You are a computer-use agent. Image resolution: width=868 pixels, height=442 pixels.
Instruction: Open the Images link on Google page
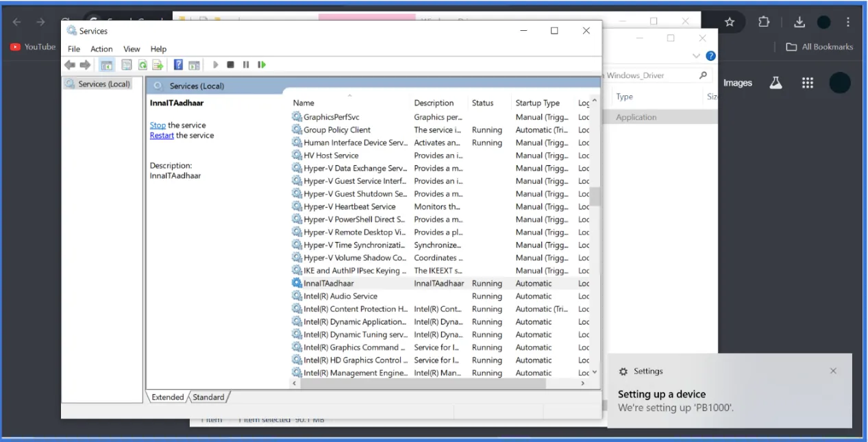[738, 83]
